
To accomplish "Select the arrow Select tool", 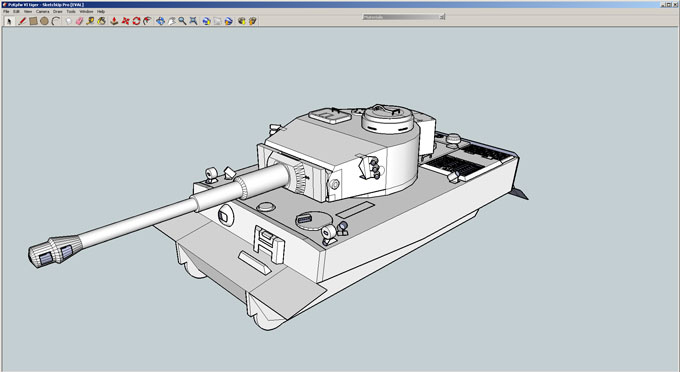I will click(x=9, y=21).
